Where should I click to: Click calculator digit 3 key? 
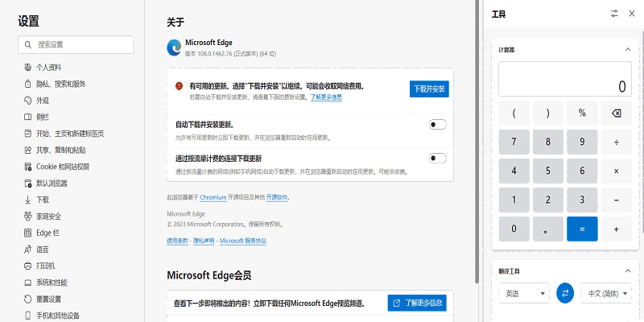pos(582,200)
